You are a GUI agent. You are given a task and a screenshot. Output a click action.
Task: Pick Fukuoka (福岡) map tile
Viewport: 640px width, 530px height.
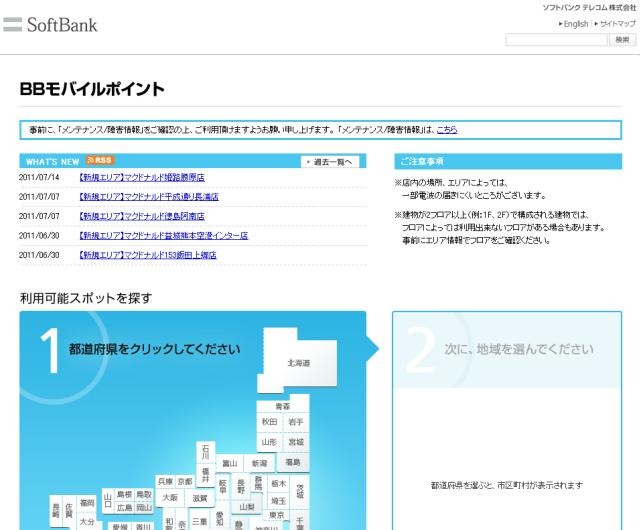click(x=87, y=502)
